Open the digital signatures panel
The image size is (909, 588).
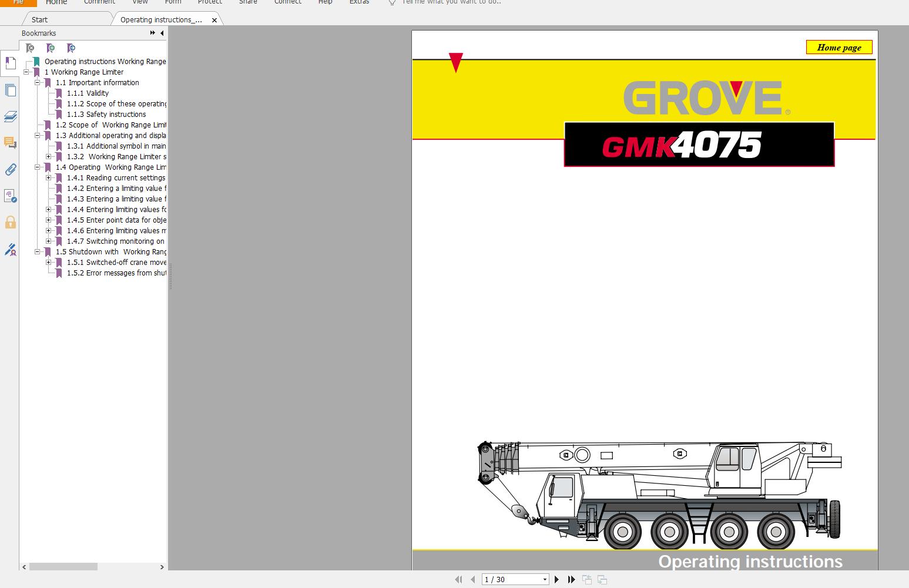point(10,196)
